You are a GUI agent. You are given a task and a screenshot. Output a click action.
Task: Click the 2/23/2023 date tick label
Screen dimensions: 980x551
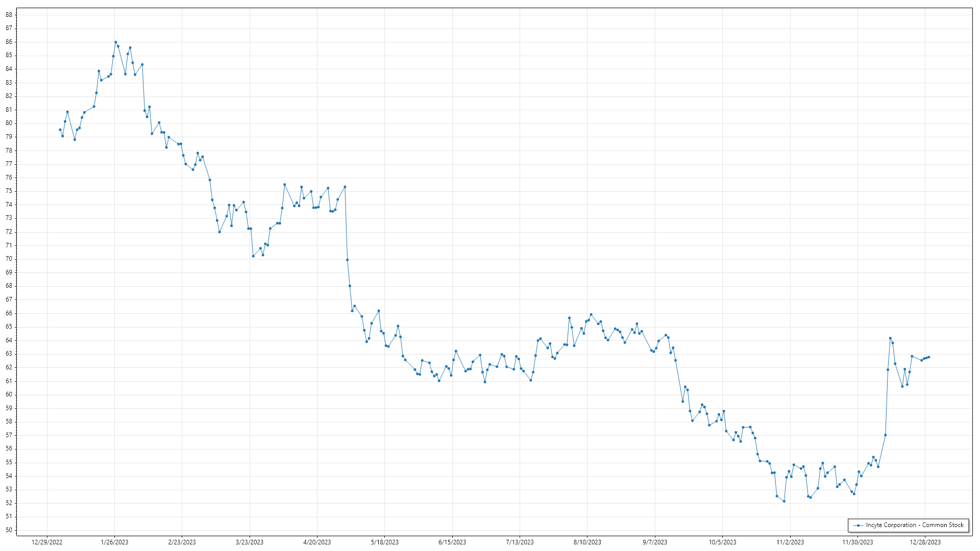tap(182, 542)
